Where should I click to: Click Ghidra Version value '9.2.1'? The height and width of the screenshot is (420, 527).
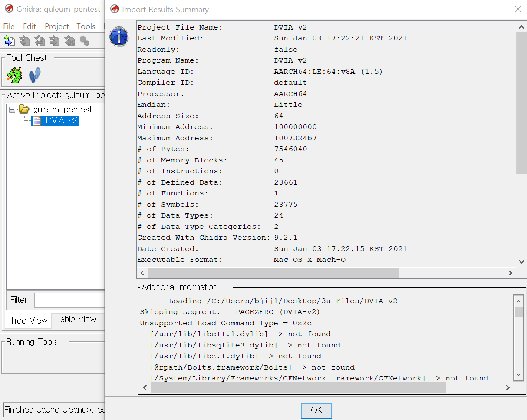pyautogui.click(x=286, y=238)
